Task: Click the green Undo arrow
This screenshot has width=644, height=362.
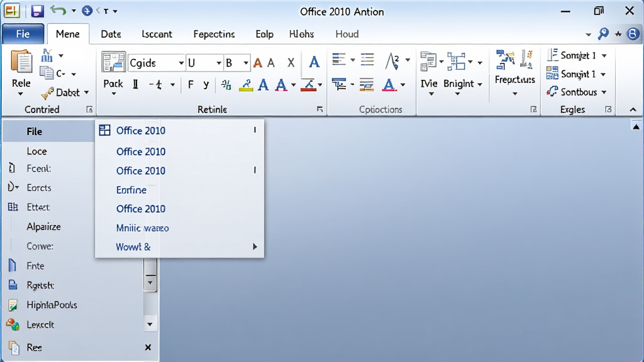Action: (x=58, y=10)
